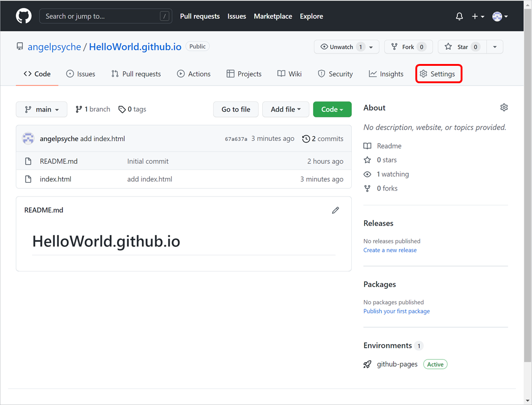
Task: Open the github-pages environment
Action: click(397, 364)
